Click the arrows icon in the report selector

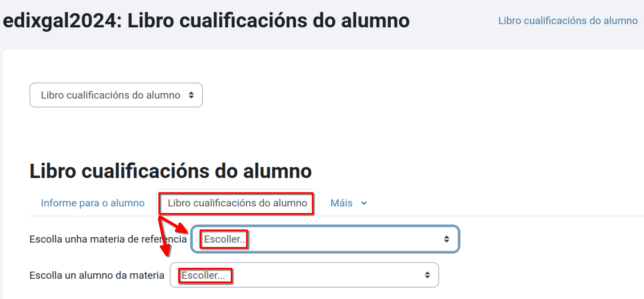191,95
